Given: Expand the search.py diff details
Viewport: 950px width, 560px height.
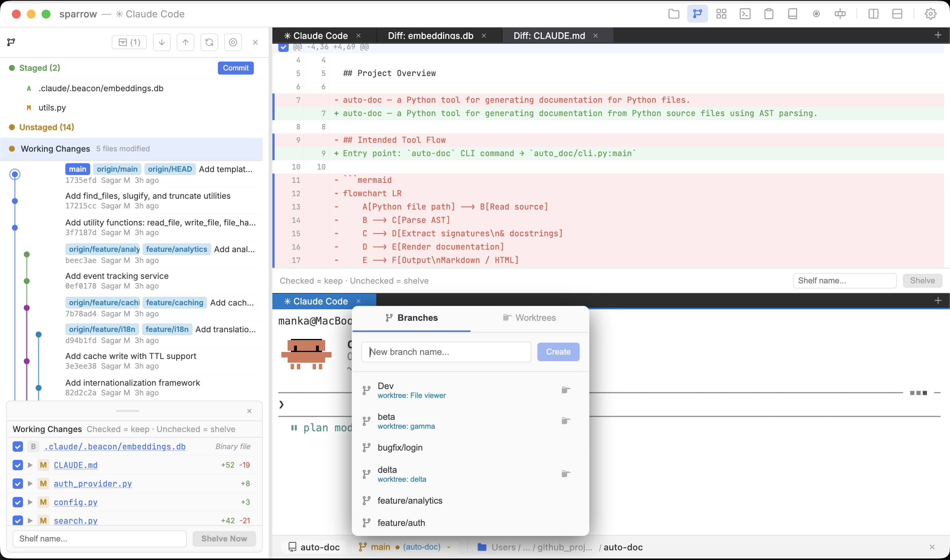Looking at the screenshot, I should click(30, 520).
